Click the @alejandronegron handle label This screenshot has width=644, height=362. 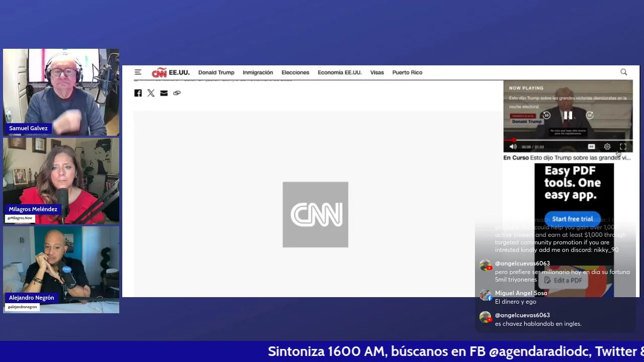coord(22,307)
